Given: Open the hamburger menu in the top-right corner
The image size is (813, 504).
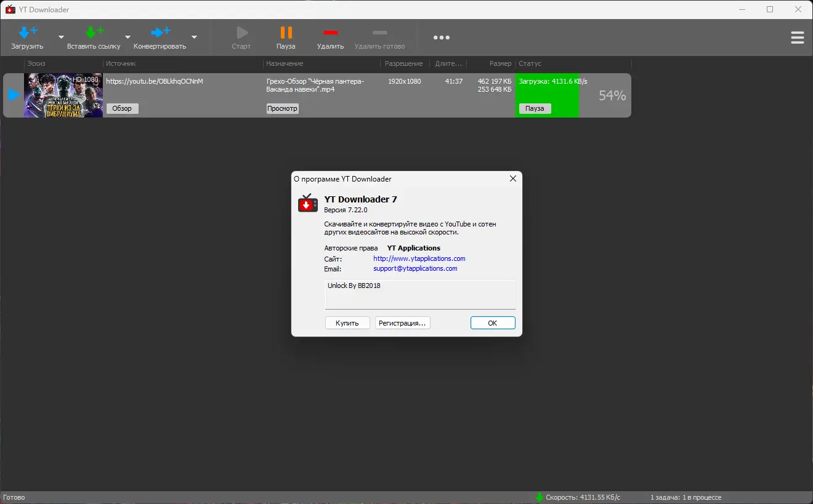Looking at the screenshot, I should pos(798,37).
